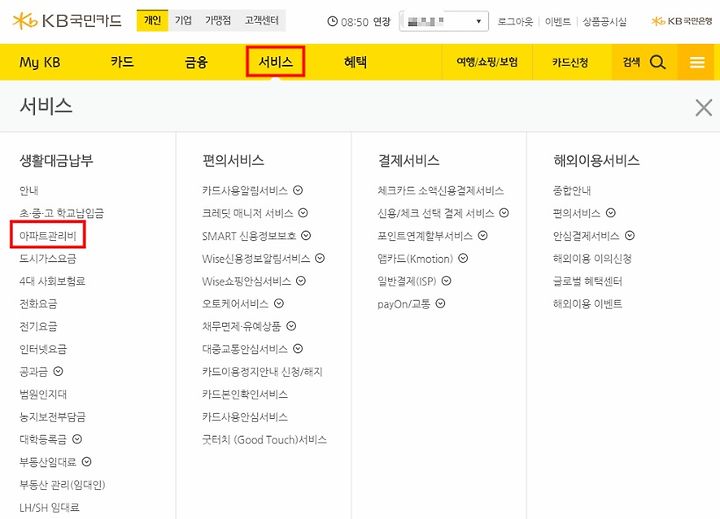
Task: Open the 농지보전부담금 link
Action: [x=52, y=417]
